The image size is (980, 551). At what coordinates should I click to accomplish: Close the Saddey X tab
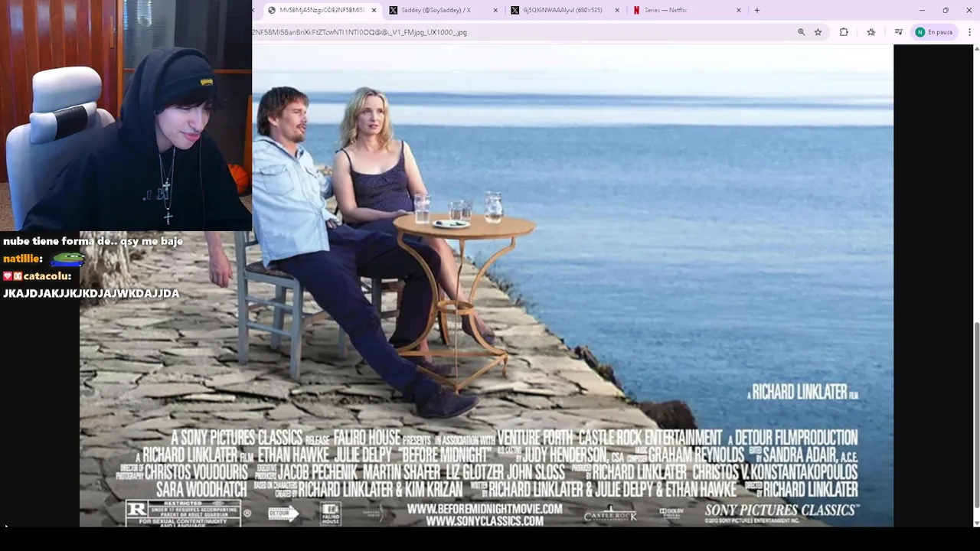[x=495, y=10]
